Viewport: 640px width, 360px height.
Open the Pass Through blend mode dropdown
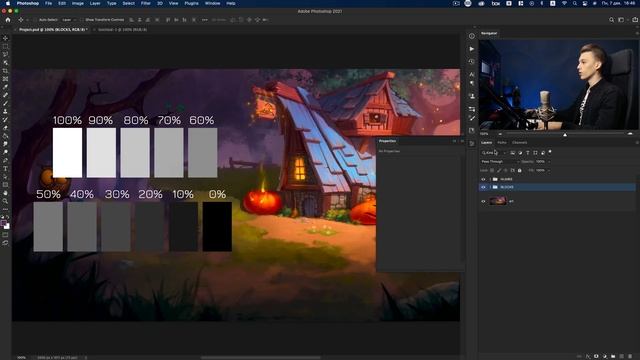pos(500,162)
